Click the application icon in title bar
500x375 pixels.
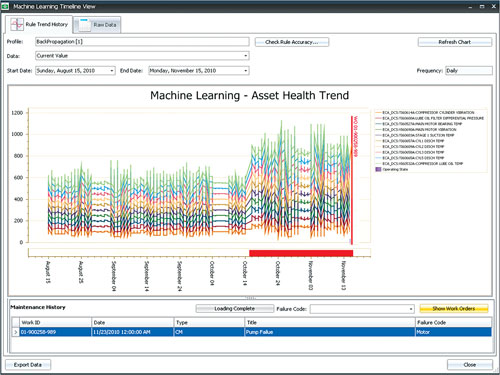5,6
